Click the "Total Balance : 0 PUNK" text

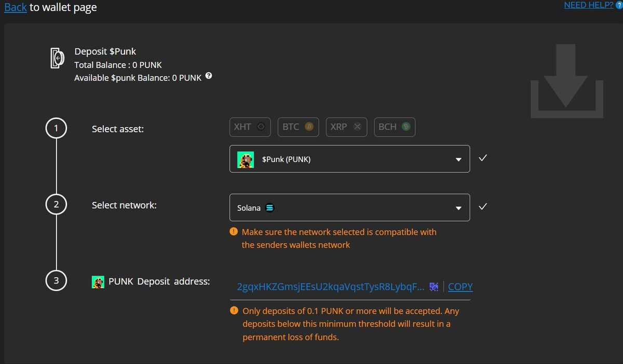118,65
